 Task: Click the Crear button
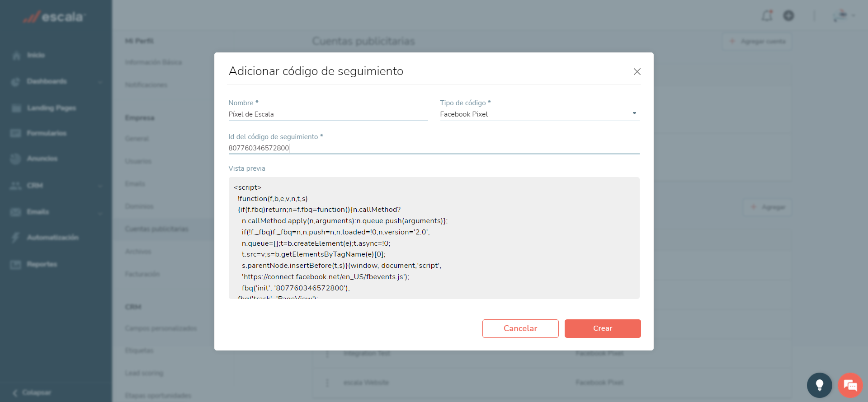point(603,328)
